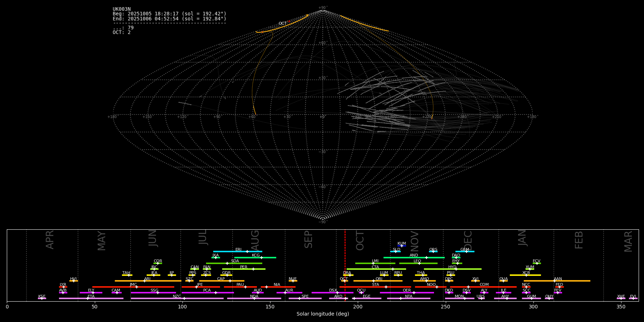
Task: Click the OCT radiant label on sky map
Action: [x=283, y=24]
